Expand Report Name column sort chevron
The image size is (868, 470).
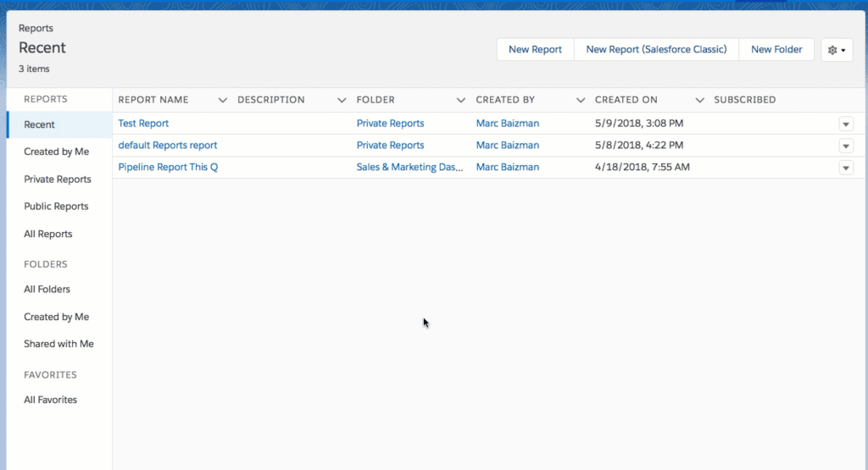pyautogui.click(x=223, y=100)
